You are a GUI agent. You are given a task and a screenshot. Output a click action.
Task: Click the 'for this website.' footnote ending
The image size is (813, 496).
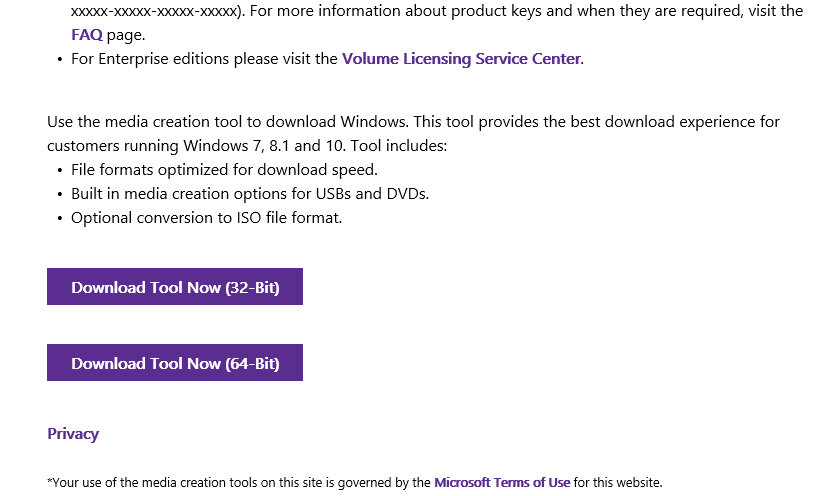[x=618, y=482]
